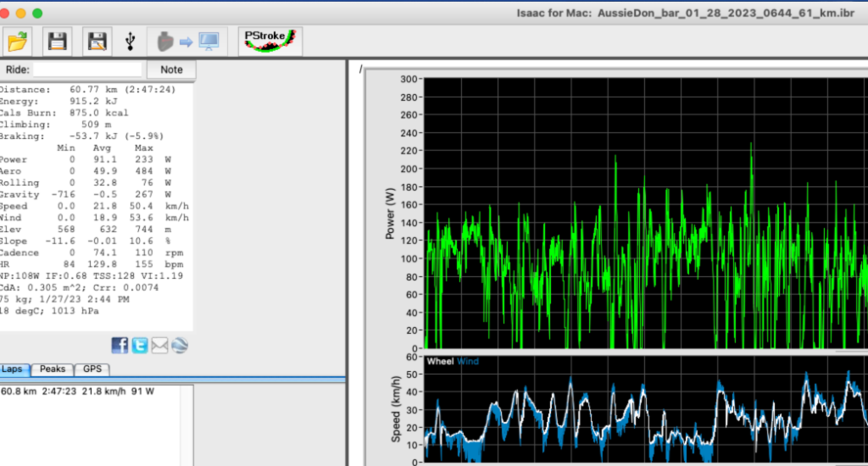This screenshot has height=466, width=868.
Task: Click the tallest spike in the Power graph
Action: pos(751,148)
